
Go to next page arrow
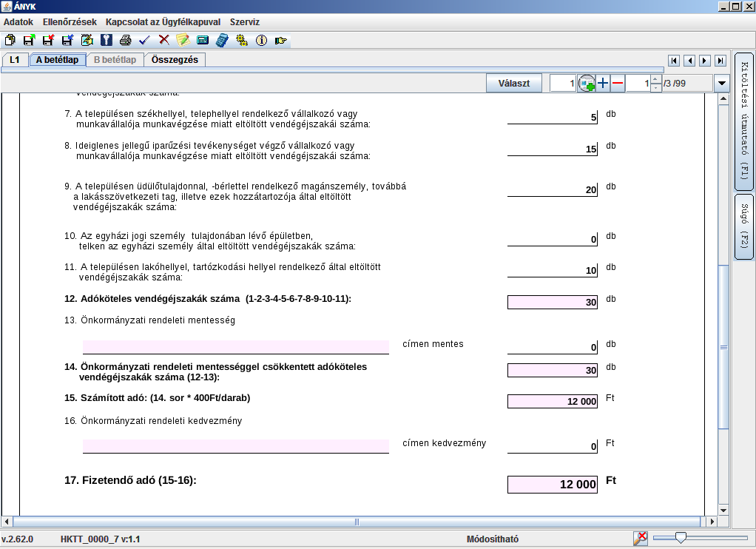click(x=705, y=61)
